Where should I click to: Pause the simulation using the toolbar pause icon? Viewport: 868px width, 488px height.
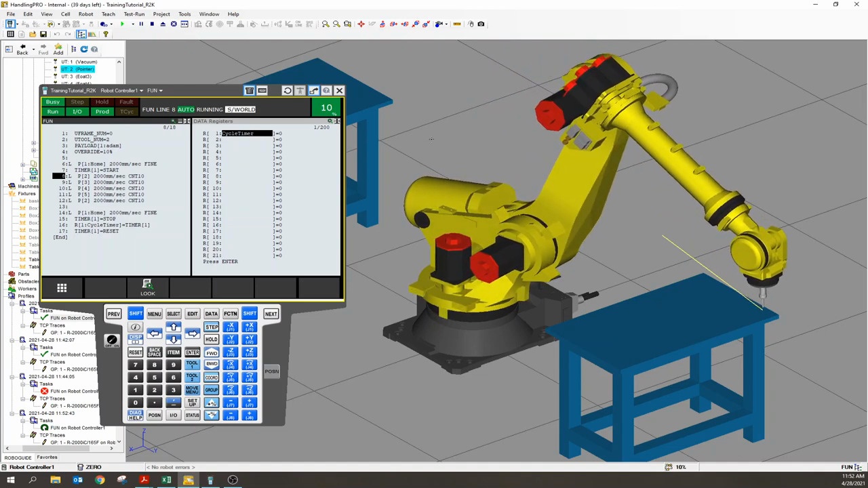pos(141,24)
